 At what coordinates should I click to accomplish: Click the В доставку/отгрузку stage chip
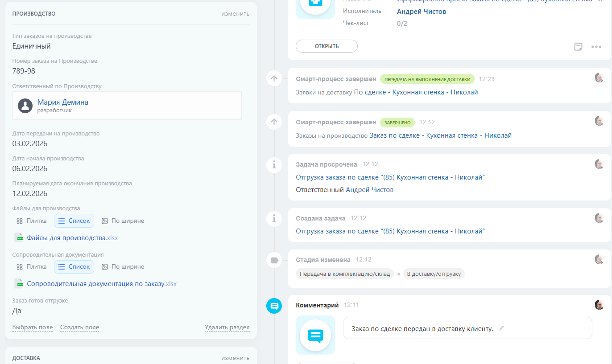click(x=434, y=274)
